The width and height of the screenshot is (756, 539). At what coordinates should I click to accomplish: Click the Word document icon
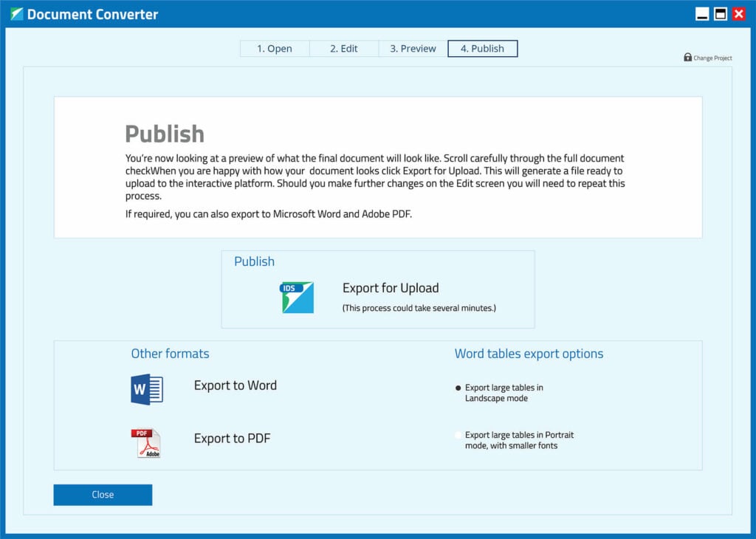tap(146, 389)
